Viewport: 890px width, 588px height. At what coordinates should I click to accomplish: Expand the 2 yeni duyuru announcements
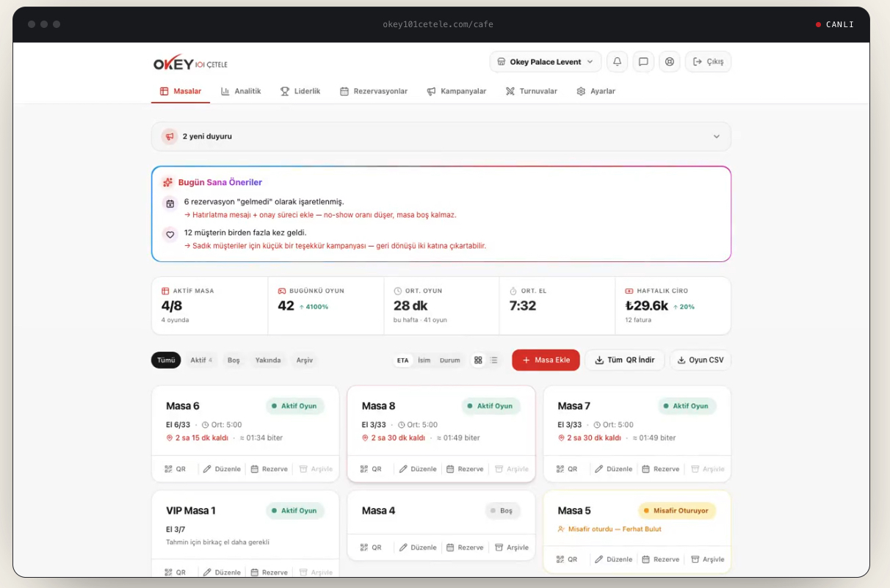[x=441, y=137]
